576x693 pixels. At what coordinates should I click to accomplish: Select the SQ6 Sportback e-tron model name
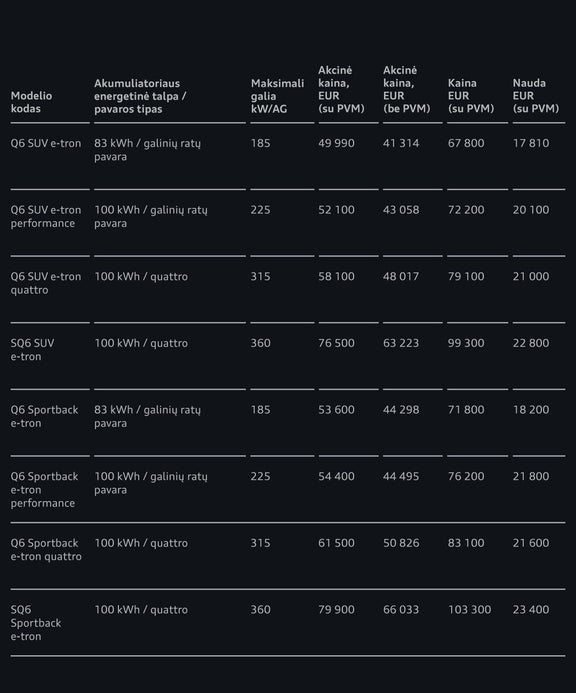click(36, 623)
